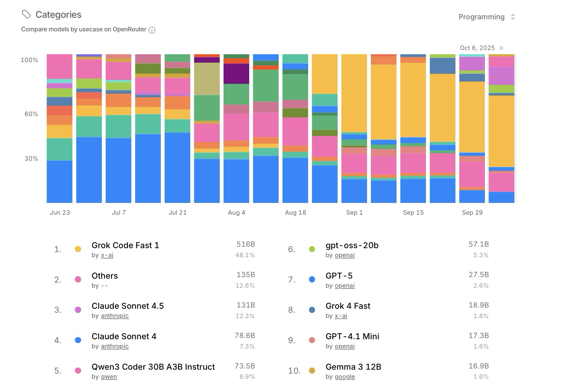Click the yellow Grok Code Fast 1 swatch
Viewport: 583px width, 392px height.
tap(78, 249)
